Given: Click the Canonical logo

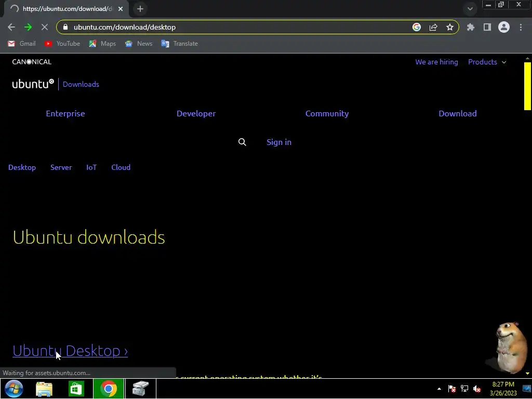Looking at the screenshot, I should (x=32, y=62).
